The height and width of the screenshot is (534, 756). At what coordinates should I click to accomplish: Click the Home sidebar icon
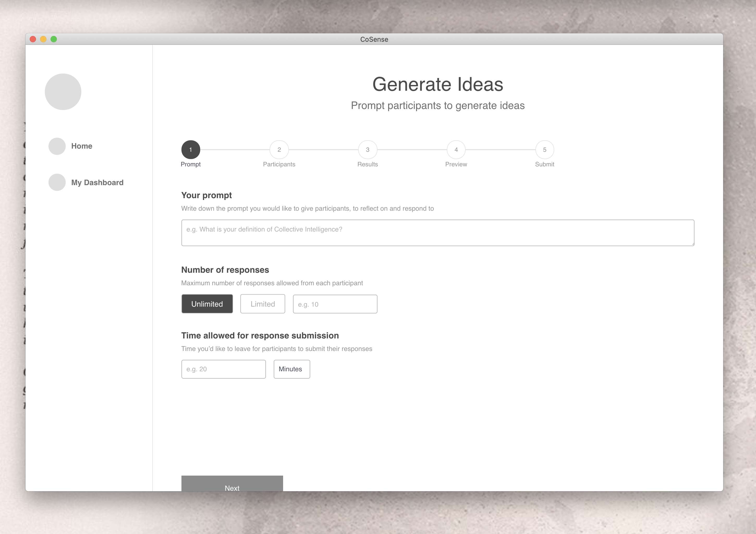tap(57, 146)
